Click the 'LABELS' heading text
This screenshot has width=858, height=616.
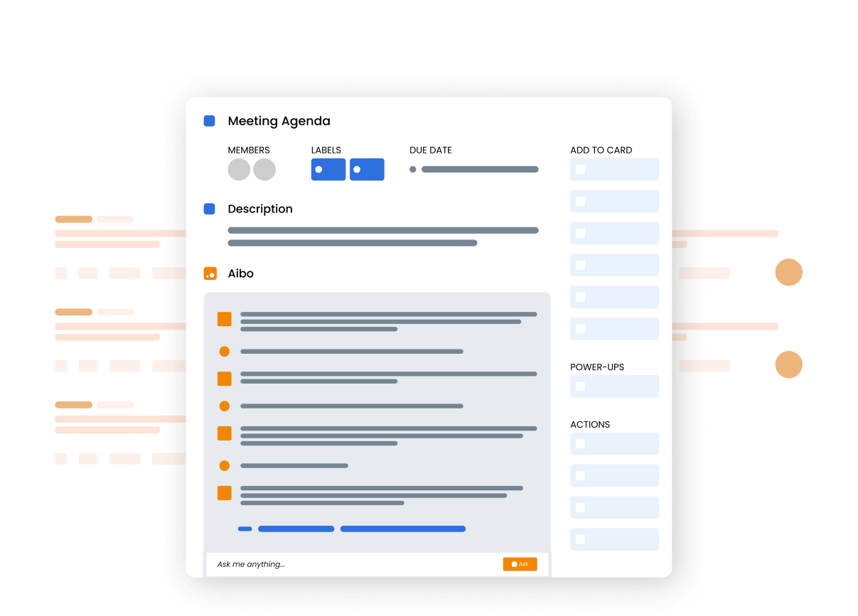click(x=326, y=151)
